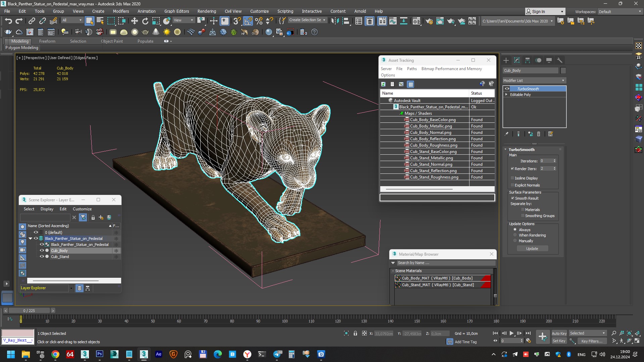Open the Graph Editors menu
The image size is (644, 362).
click(x=177, y=11)
